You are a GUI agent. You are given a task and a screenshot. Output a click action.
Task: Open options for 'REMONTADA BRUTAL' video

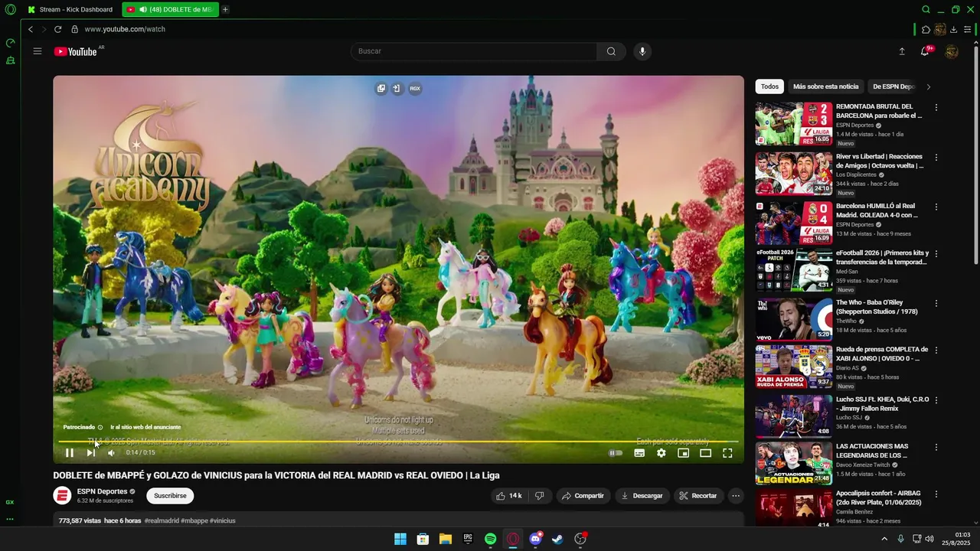936,108
